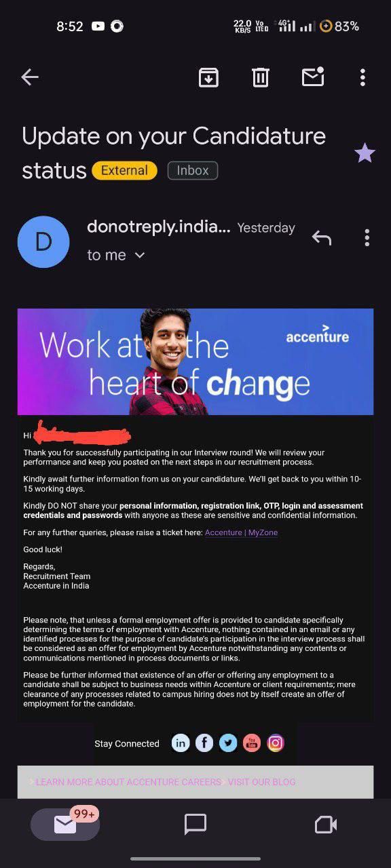
Task: Open Accenture Facebook icon
Action: (204, 743)
